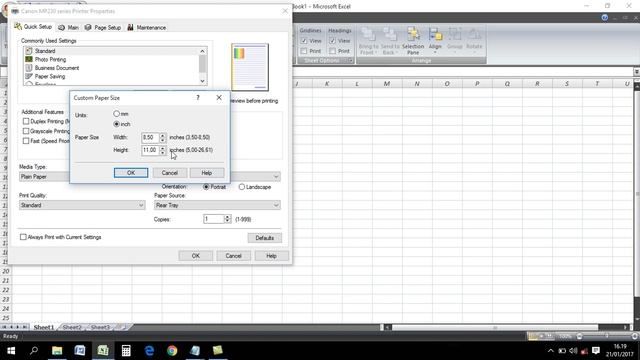Toggle Gridlines View checkbox in Excel
The image size is (640, 360).
click(304, 41)
